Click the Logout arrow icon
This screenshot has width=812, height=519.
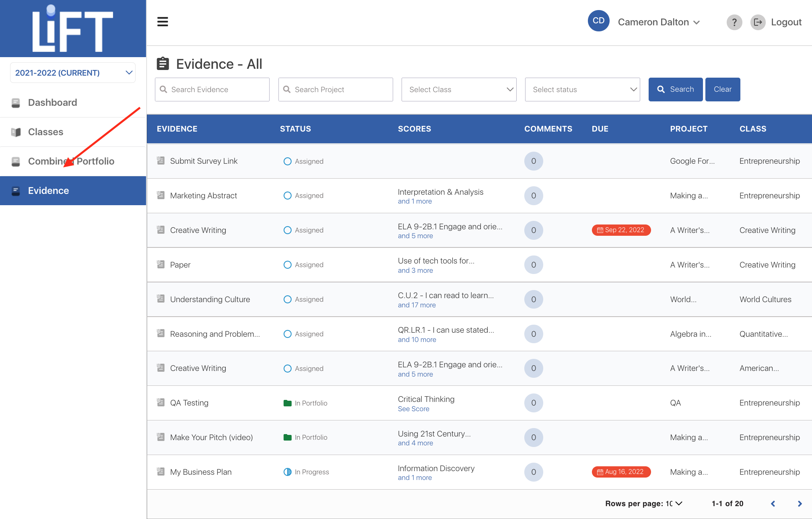coord(758,22)
